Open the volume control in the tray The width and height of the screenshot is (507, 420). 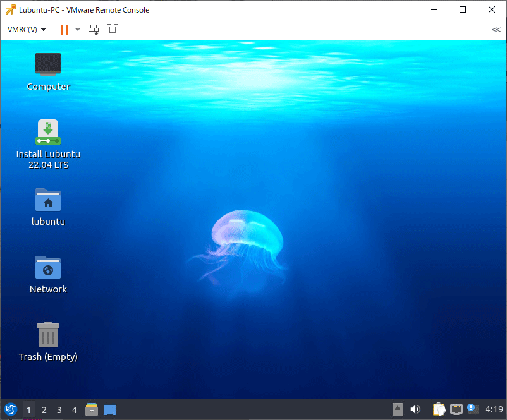point(415,409)
